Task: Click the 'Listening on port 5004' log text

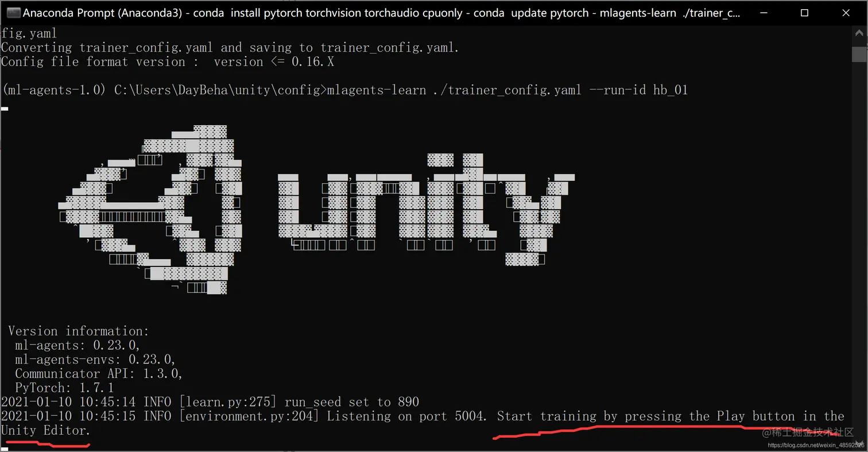Action: (407, 416)
